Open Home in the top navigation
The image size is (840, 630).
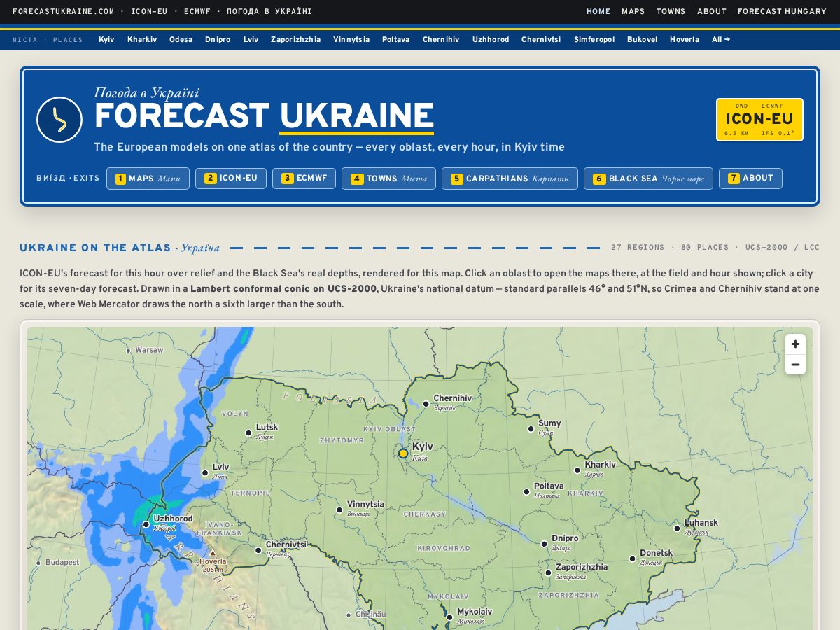click(598, 12)
